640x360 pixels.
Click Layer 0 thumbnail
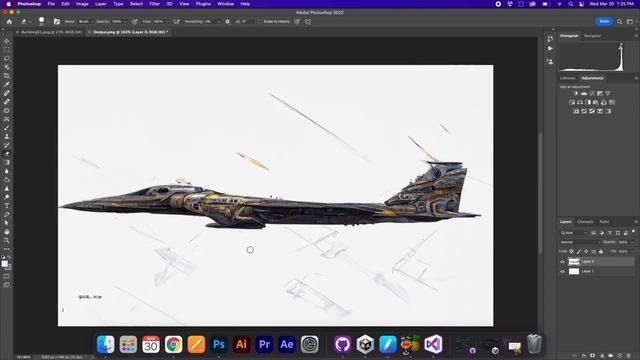tap(574, 262)
